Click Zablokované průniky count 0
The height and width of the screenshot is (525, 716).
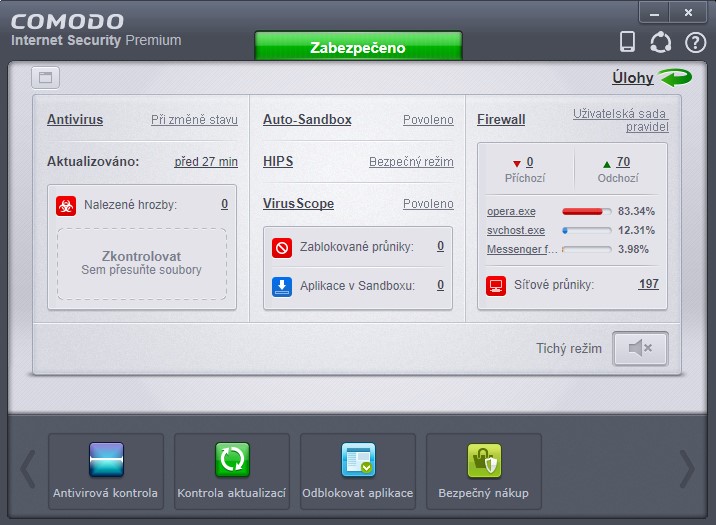(440, 246)
